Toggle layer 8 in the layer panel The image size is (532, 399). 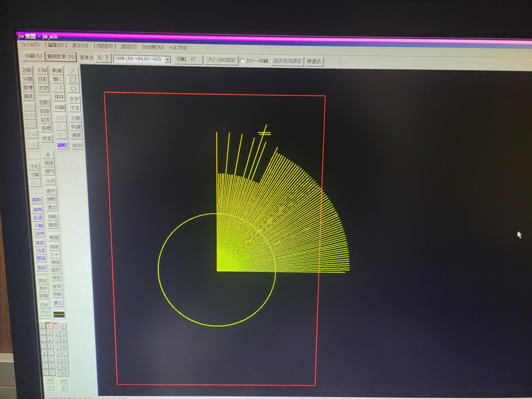point(49,326)
